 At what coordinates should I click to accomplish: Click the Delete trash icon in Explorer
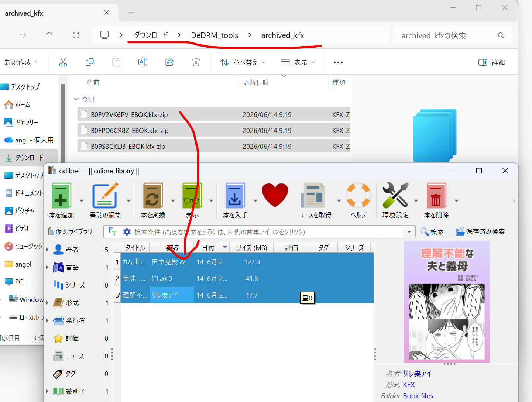[196, 62]
